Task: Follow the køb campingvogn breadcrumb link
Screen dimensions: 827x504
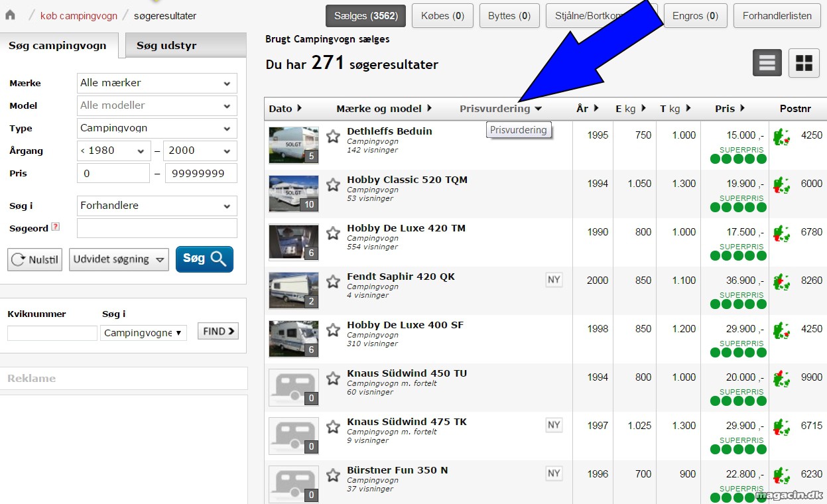Action: 79,16
